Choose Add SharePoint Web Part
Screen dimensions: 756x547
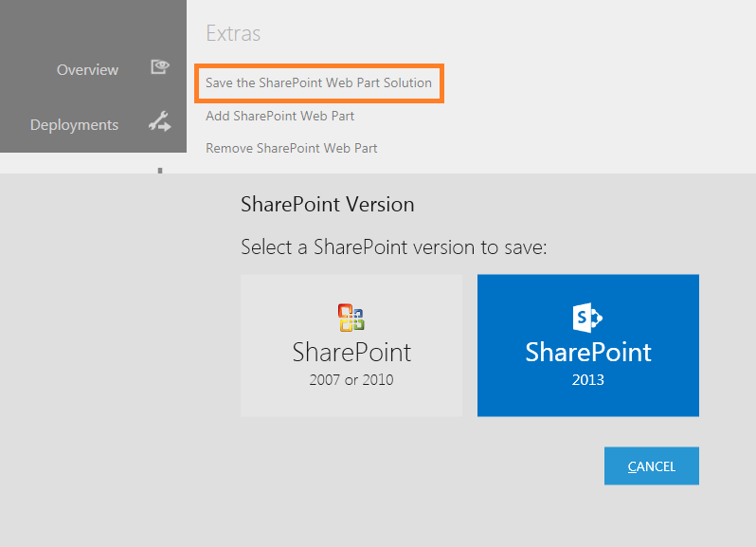[279, 116]
